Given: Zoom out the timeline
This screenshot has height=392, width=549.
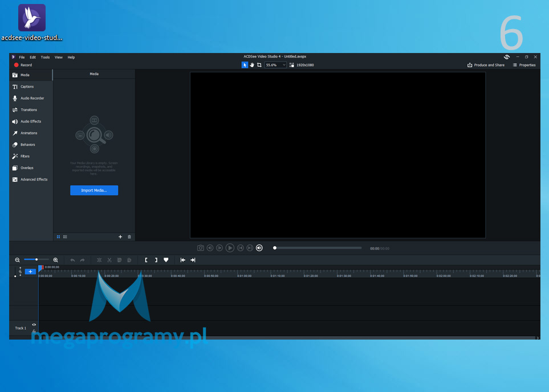Looking at the screenshot, I should pos(17,260).
